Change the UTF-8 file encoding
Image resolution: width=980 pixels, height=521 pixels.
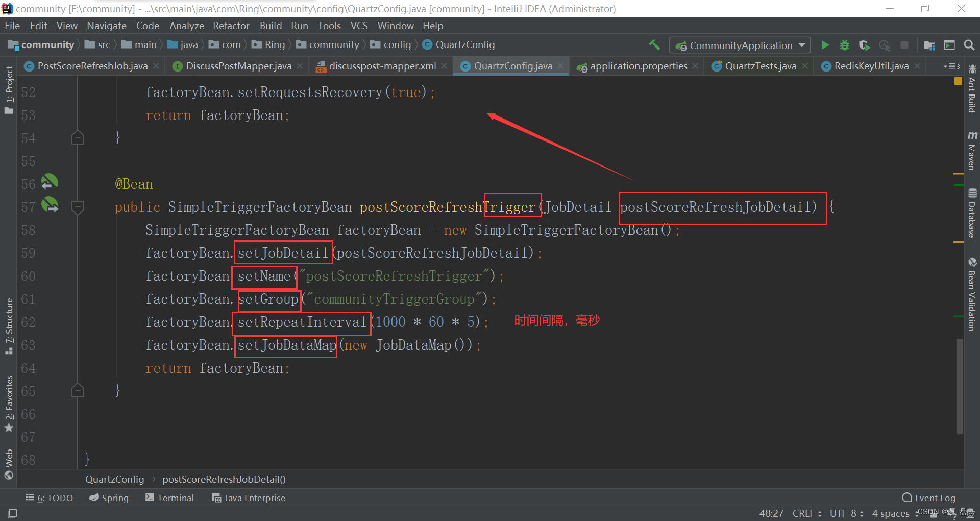(x=846, y=513)
